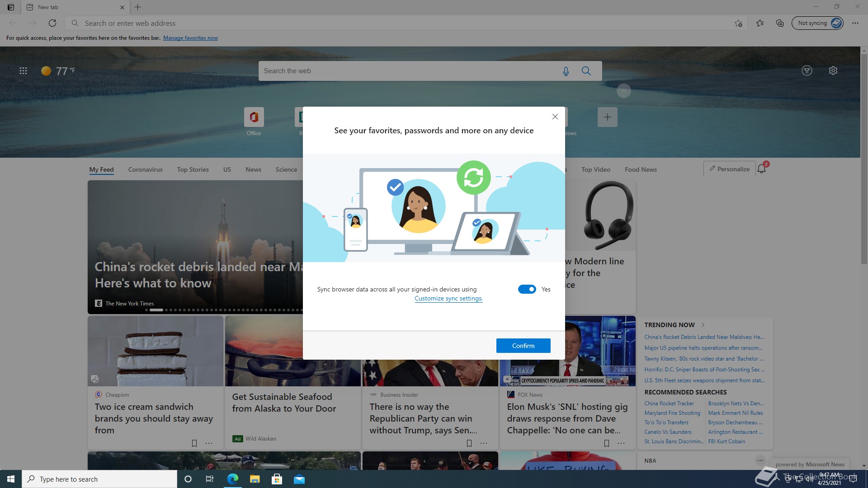Open page settings gear icon

tap(833, 70)
